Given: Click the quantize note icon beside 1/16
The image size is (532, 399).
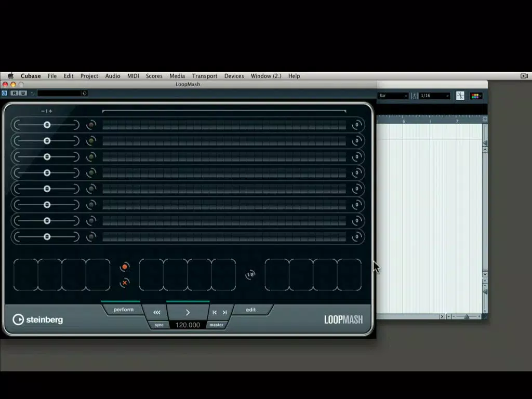Looking at the screenshot, I should (414, 96).
